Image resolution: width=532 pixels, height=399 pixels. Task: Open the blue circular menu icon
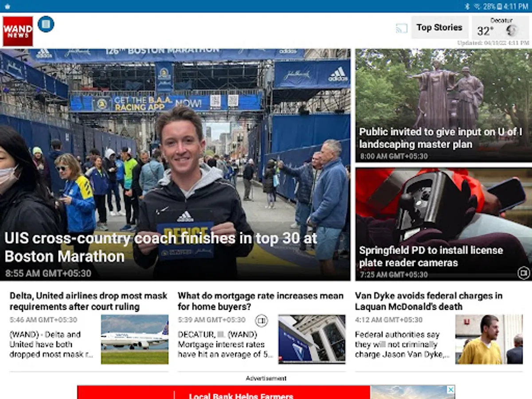(x=46, y=24)
